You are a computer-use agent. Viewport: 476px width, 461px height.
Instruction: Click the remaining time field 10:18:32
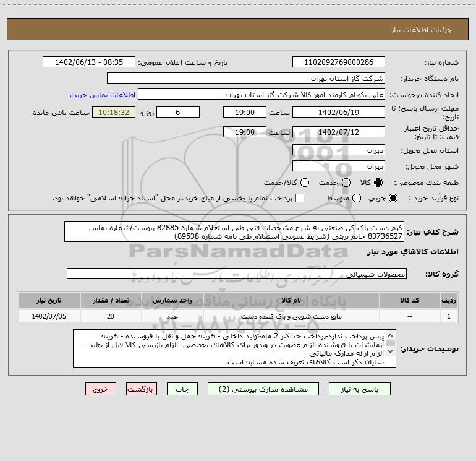114,112
